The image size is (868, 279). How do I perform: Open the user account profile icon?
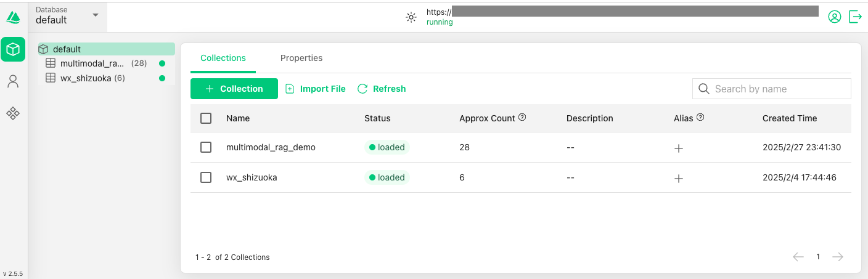click(x=834, y=17)
